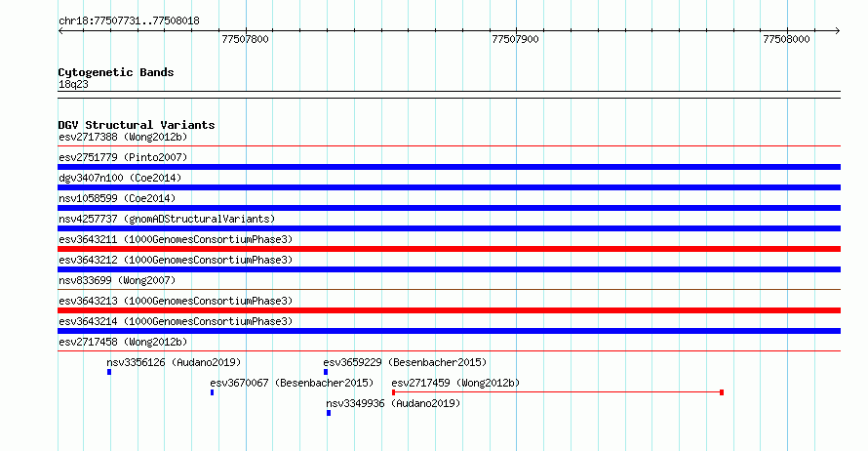Select the esv2751779 (Pinto2007) blue bar

coord(449,167)
